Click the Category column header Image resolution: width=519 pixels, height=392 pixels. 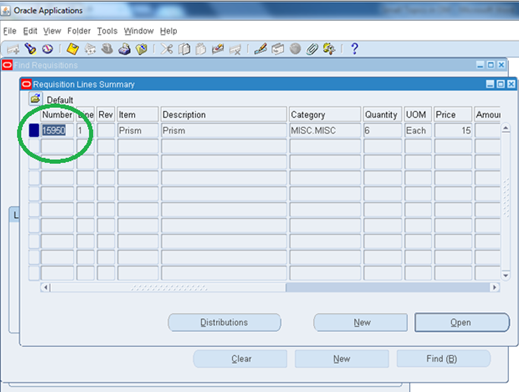tap(325, 114)
